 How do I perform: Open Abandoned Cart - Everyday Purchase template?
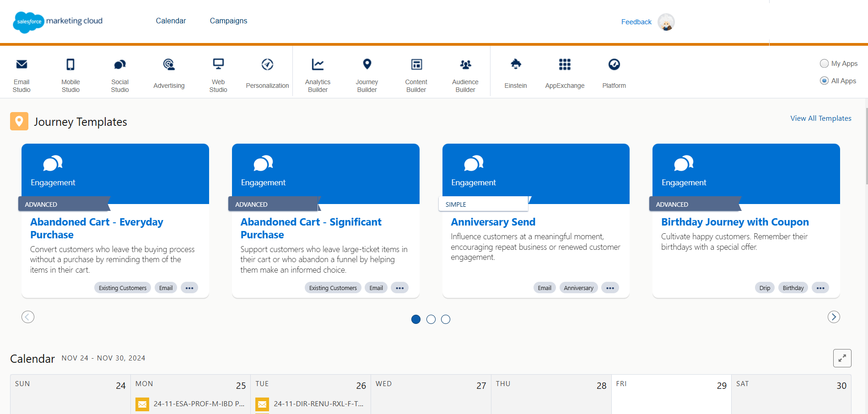tap(97, 228)
